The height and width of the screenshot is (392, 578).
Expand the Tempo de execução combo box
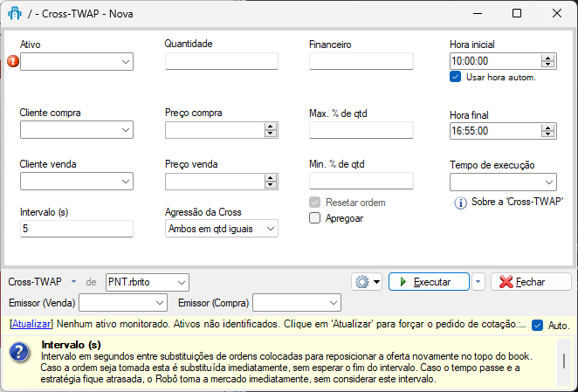tap(549, 182)
